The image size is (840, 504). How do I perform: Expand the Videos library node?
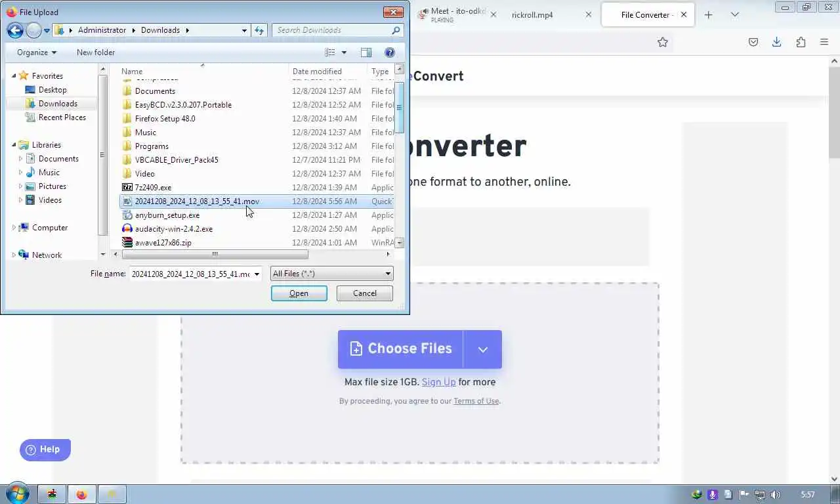(x=20, y=200)
